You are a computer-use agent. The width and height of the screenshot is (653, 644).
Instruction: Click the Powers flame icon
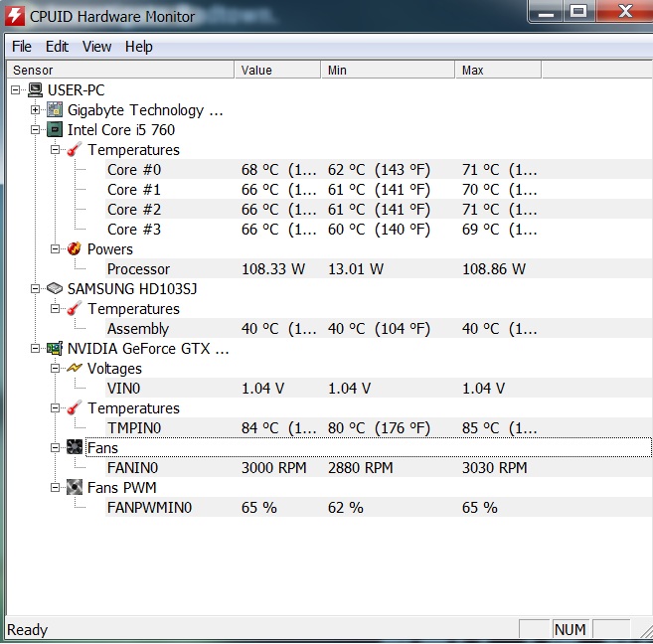(x=75, y=249)
